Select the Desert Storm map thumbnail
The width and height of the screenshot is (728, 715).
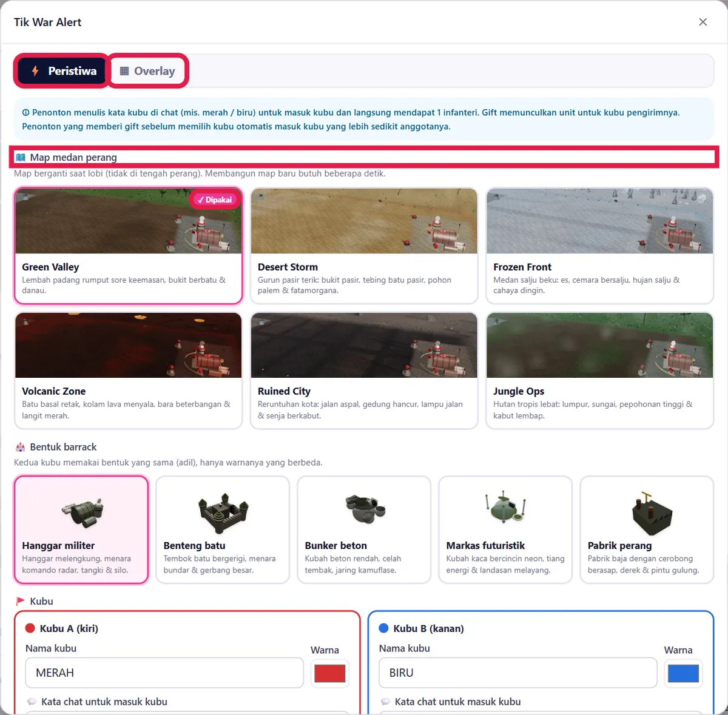click(x=364, y=221)
